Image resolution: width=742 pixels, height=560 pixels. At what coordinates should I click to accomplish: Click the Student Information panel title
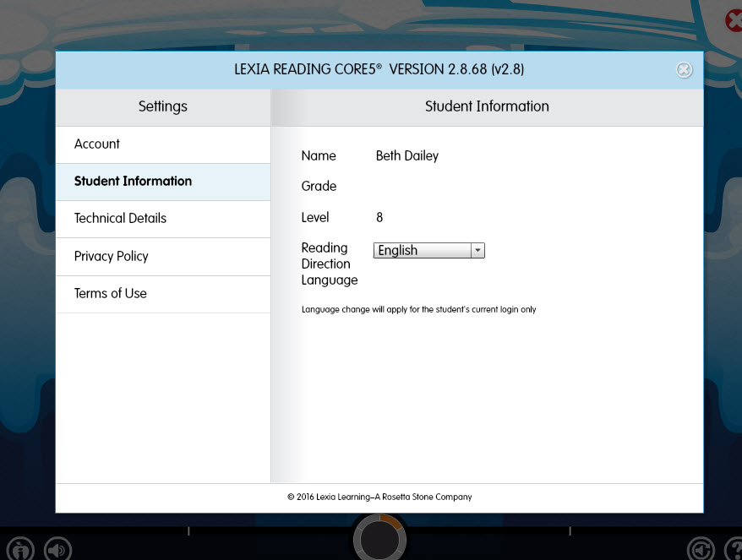[487, 106]
